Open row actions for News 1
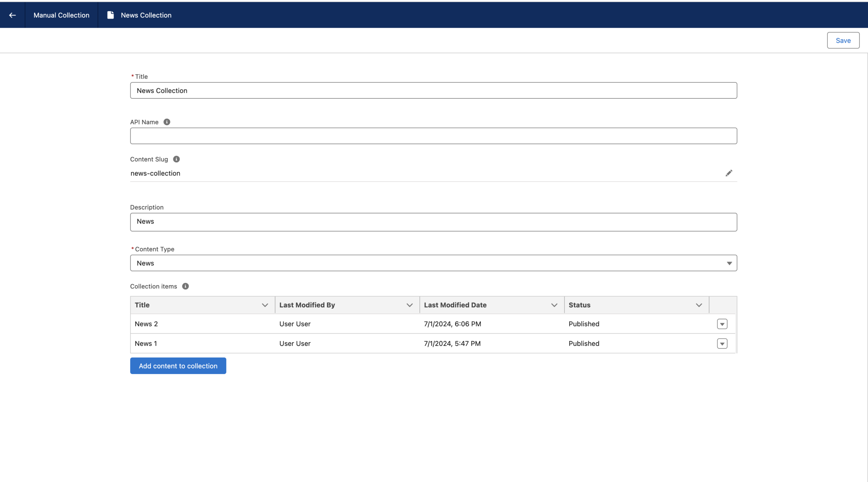 (722, 343)
